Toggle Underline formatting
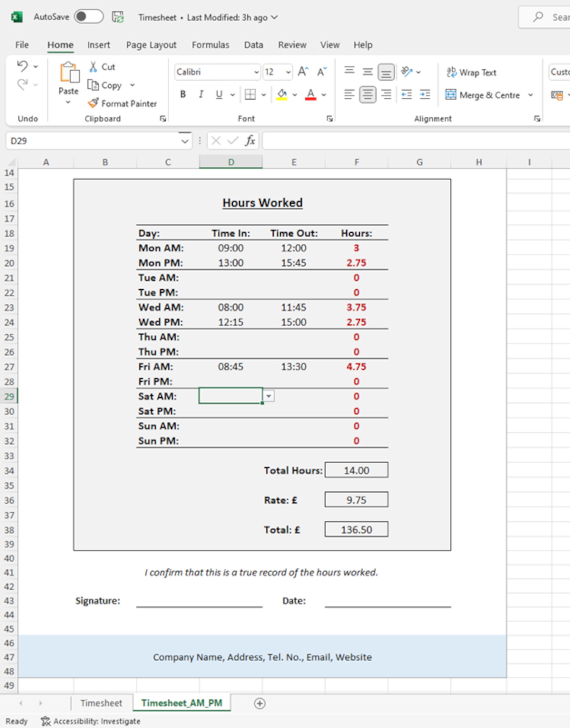 pos(219,94)
